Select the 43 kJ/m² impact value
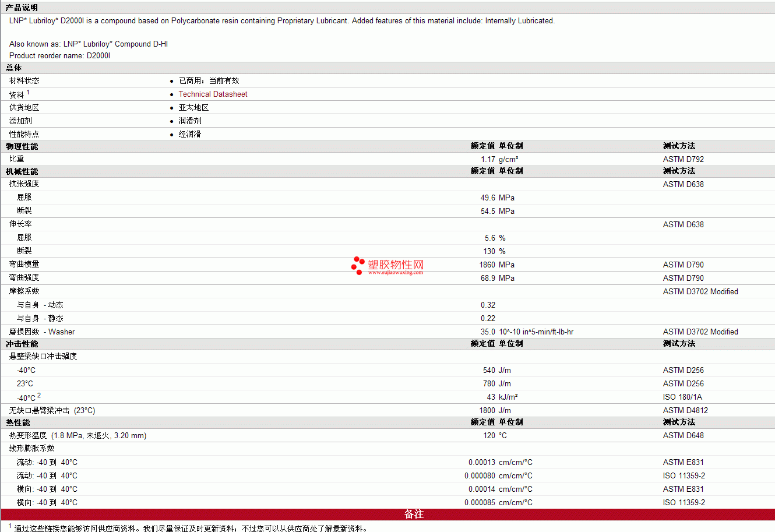 [x=502, y=397]
